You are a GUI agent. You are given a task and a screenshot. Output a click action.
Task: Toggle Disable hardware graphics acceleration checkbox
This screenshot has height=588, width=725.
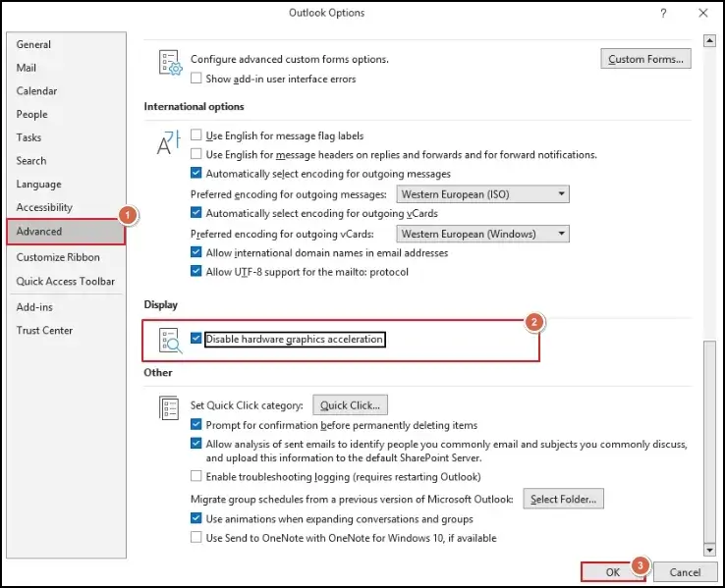tap(196, 338)
